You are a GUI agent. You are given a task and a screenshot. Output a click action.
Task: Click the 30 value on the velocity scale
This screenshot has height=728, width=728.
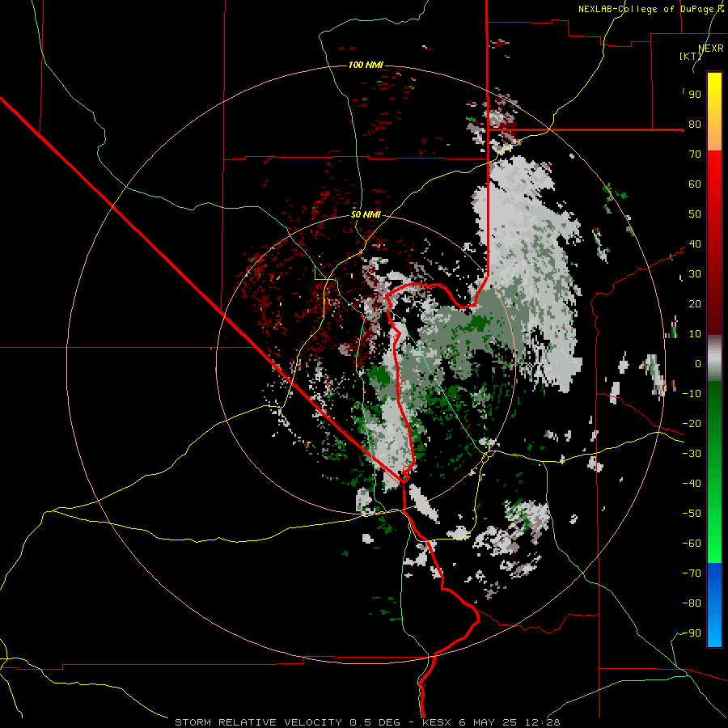[x=695, y=274]
